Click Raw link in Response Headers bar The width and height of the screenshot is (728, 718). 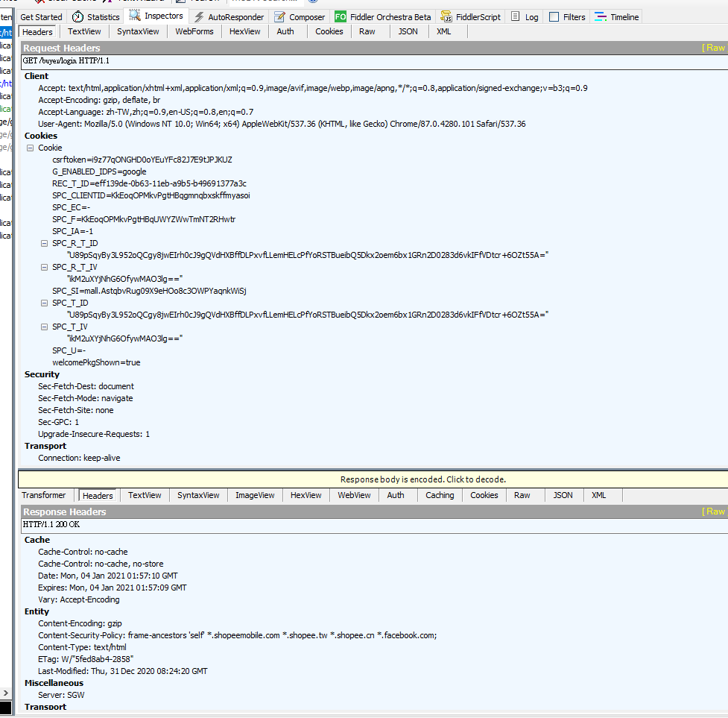(x=714, y=511)
